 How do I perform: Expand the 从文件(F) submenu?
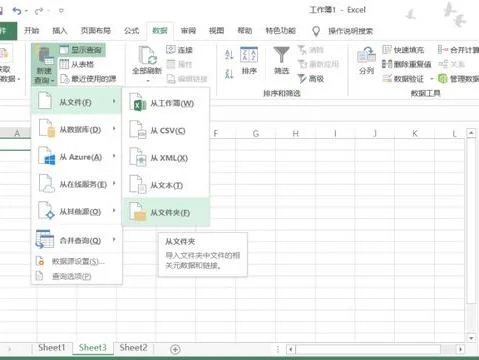(x=77, y=101)
